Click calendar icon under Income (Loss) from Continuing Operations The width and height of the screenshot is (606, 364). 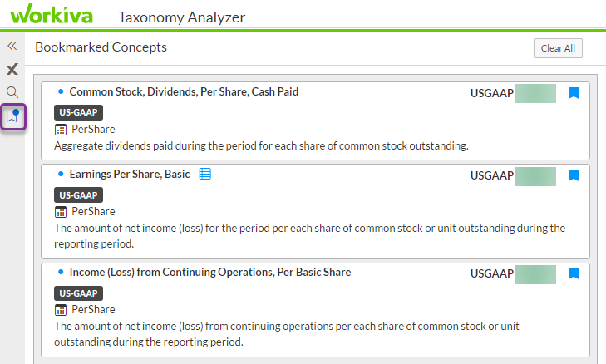[x=61, y=310]
